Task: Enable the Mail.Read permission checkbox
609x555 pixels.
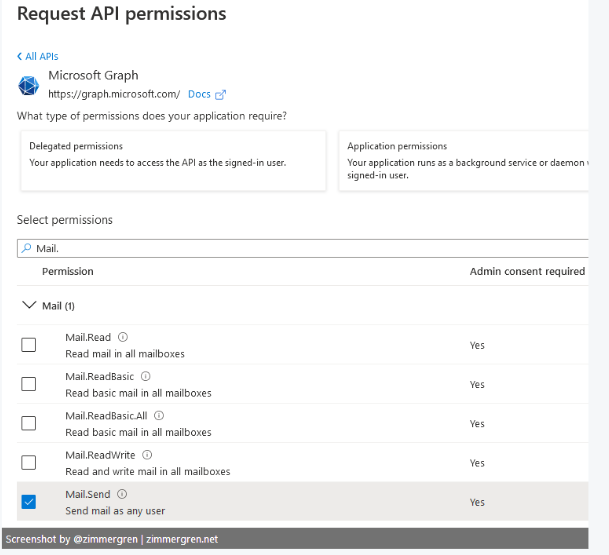Action: click(29, 345)
